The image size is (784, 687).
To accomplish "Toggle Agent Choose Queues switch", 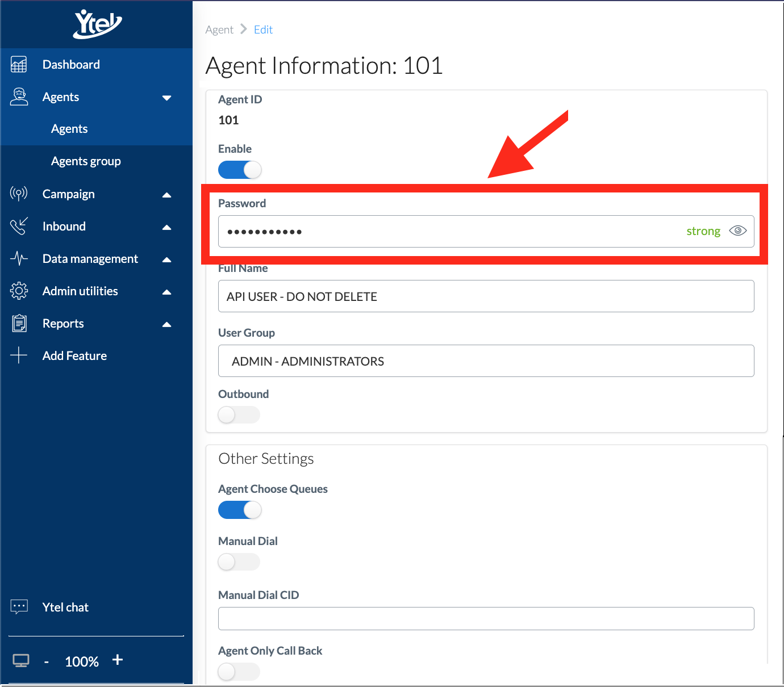I will (x=240, y=510).
